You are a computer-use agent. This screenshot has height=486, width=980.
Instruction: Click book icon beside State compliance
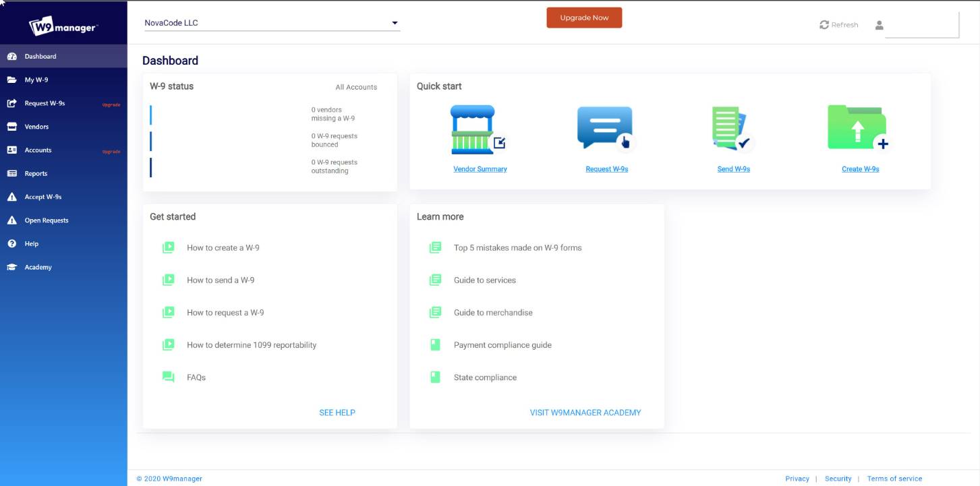[x=435, y=377]
